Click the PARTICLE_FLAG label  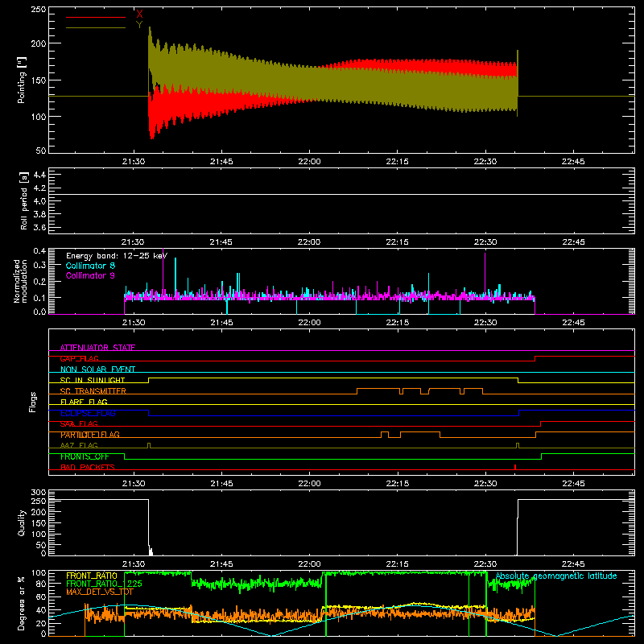[x=90, y=435]
